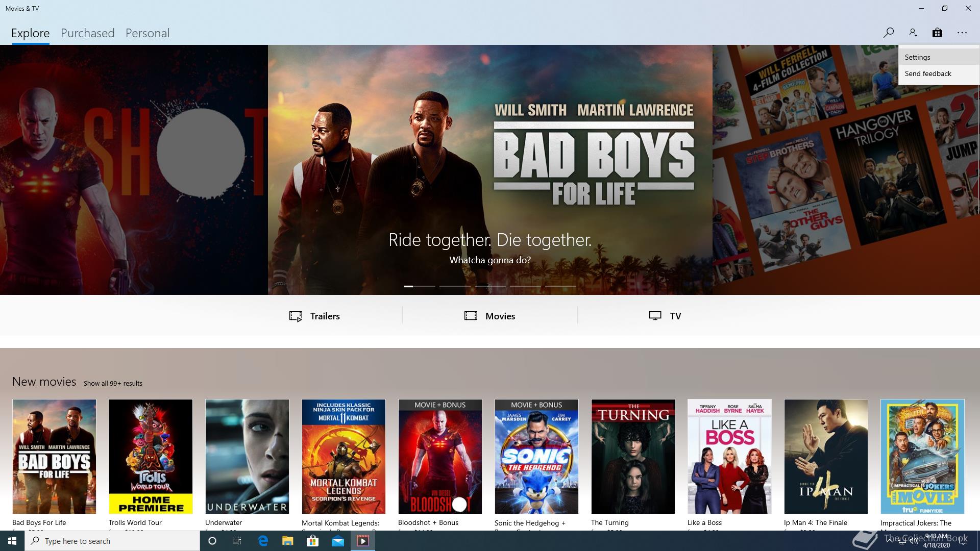Open The Turning movie poster

[x=633, y=457]
